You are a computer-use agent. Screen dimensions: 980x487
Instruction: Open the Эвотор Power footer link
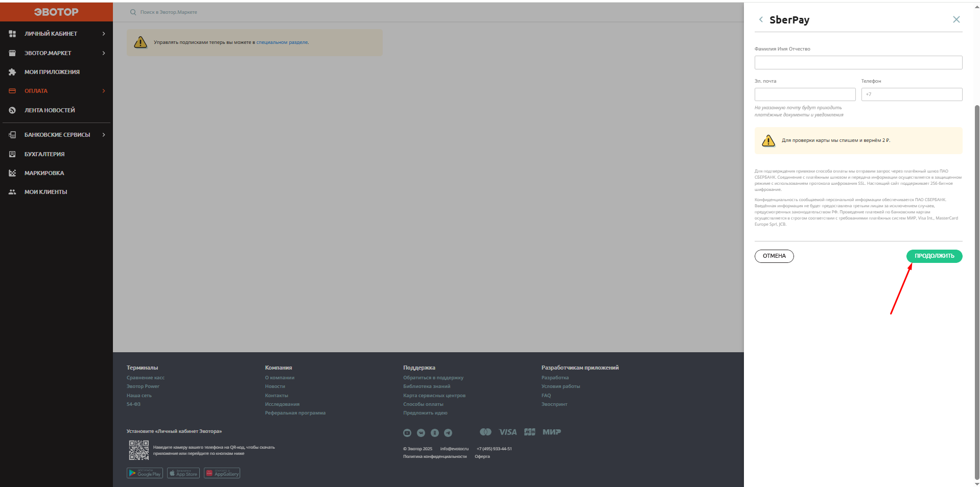pos(143,386)
